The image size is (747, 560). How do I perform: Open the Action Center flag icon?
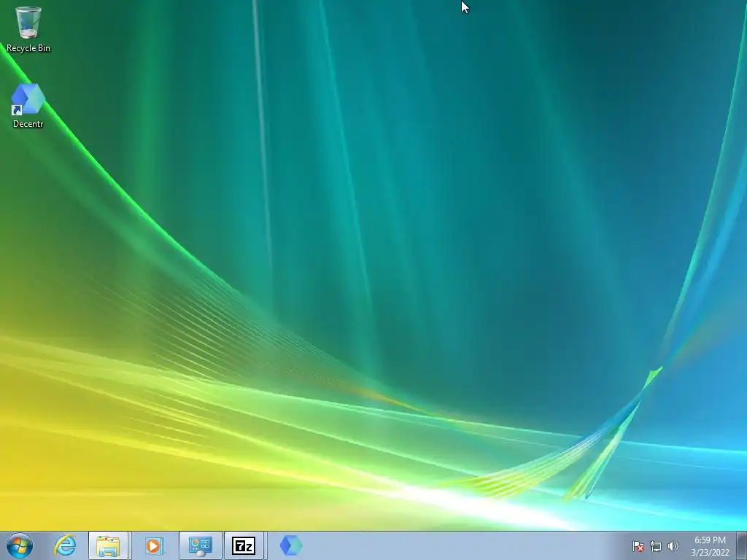[638, 546]
